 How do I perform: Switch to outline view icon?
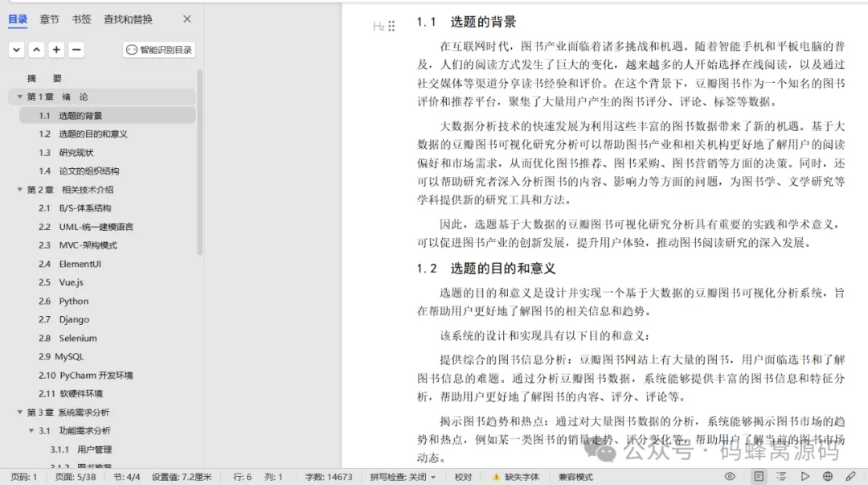782,477
